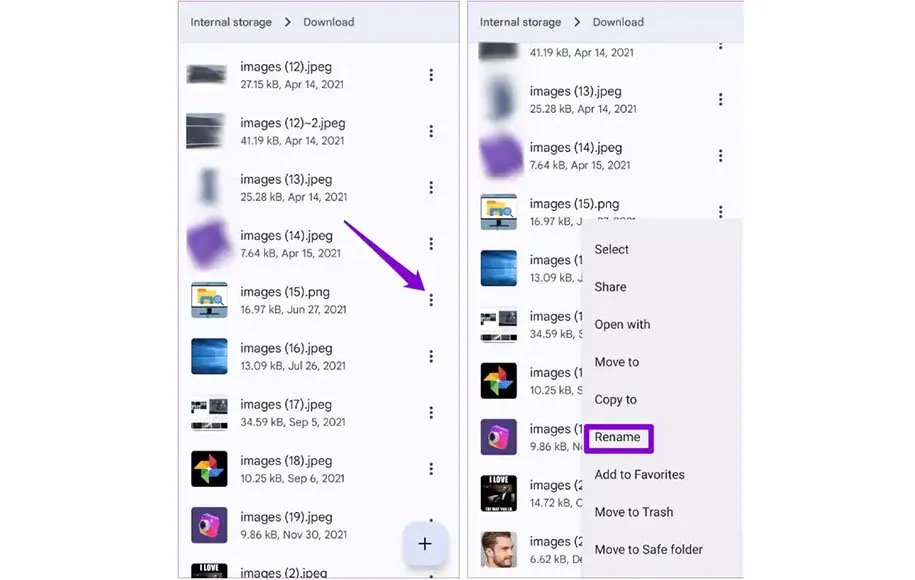Open three-dot menu for images (14).jpeg in right panel
This screenshot has height=580, width=915.
pos(721,156)
